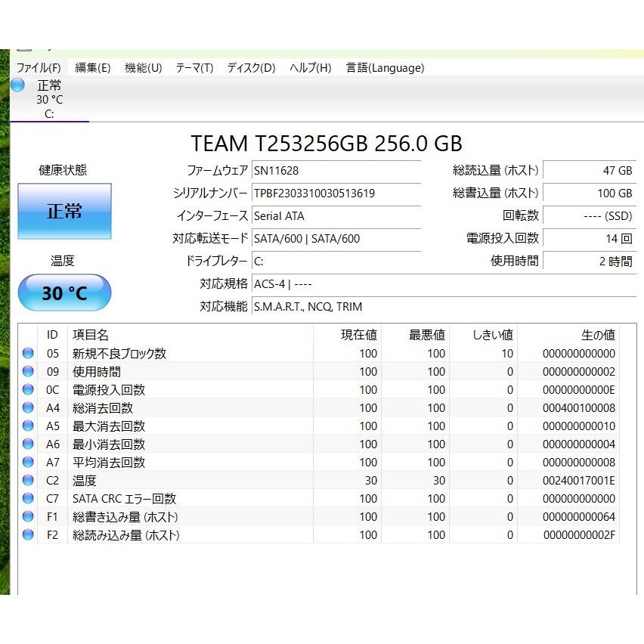This screenshot has width=644, height=644.
Task: Click the status icon for row A6 最小消去回数
Action: pos(28,444)
